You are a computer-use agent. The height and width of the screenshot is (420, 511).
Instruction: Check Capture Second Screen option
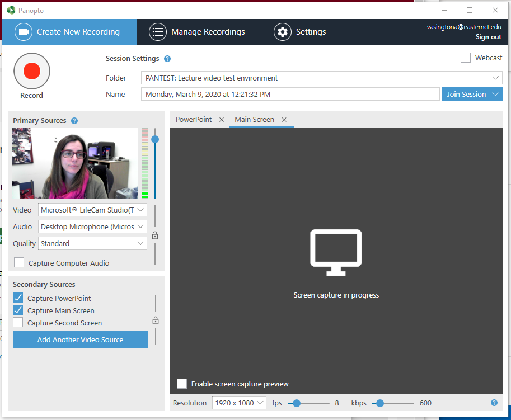pos(18,323)
